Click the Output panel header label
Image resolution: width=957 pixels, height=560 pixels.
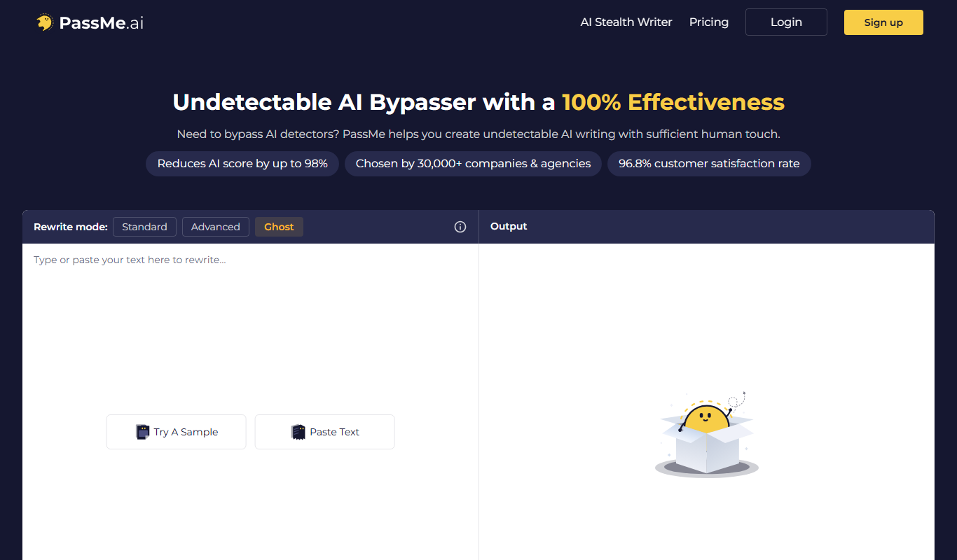pos(509,227)
